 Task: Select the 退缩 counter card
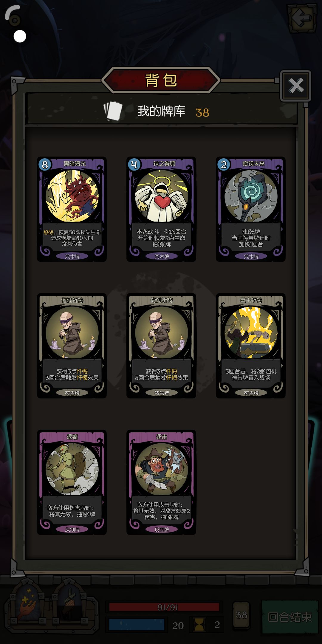click(72, 482)
